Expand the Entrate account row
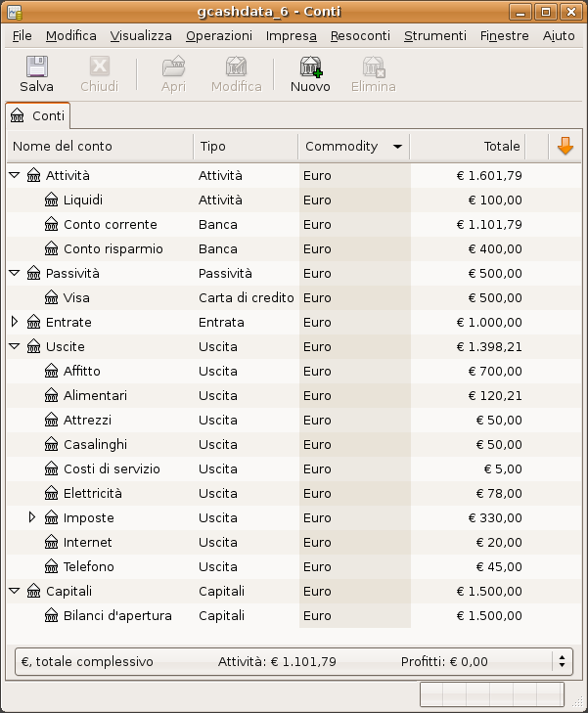Viewport: 588px width, 713px height. coord(15,322)
